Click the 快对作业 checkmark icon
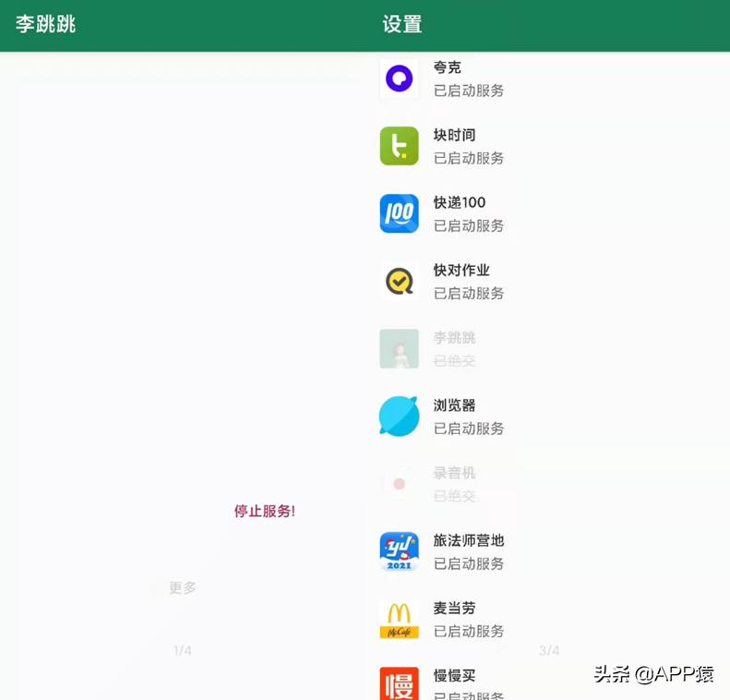 pyautogui.click(x=399, y=281)
